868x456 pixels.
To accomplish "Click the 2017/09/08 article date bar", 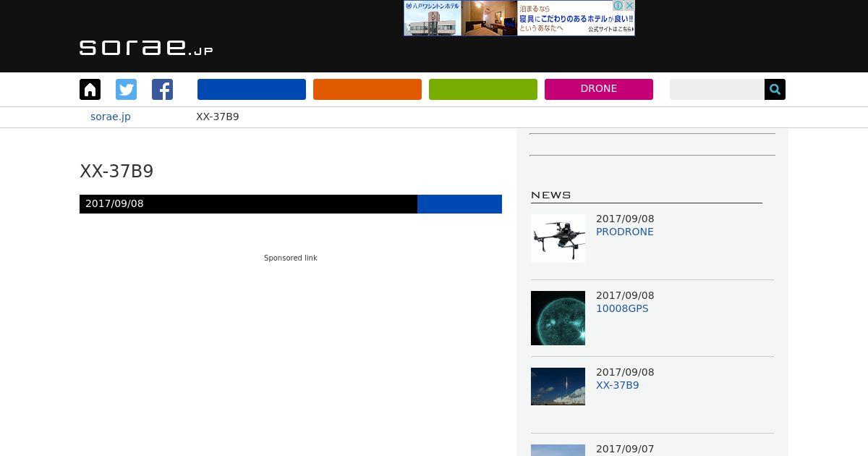I will (x=248, y=204).
